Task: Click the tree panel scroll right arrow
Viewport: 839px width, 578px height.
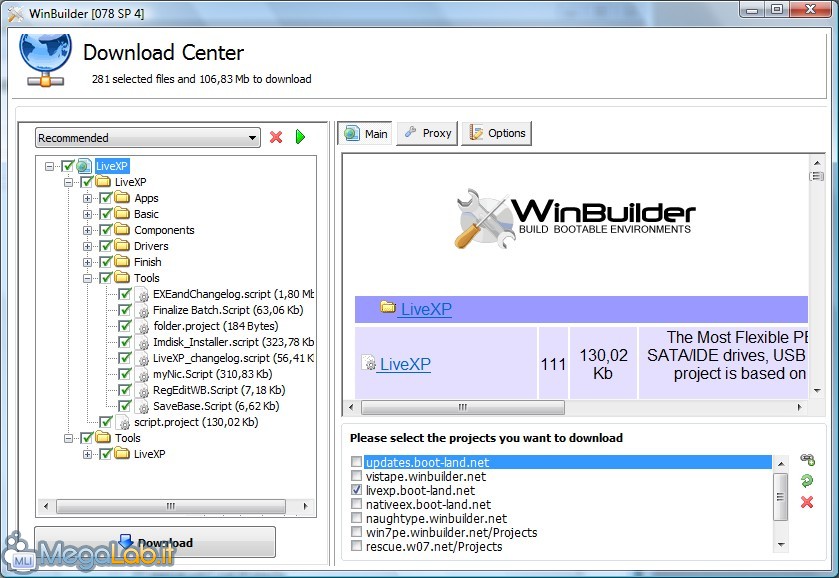Action: (x=306, y=506)
